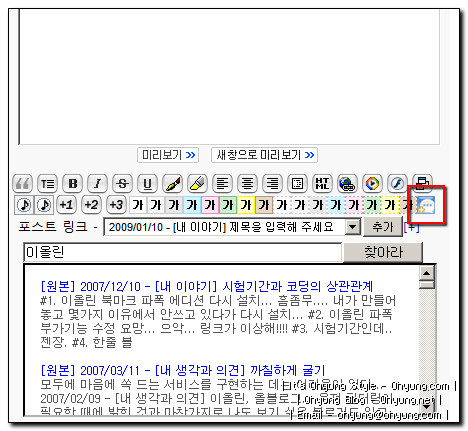This screenshot has height=431, width=468.
Task: Click the 미리보기 preview button
Action: coord(168,155)
